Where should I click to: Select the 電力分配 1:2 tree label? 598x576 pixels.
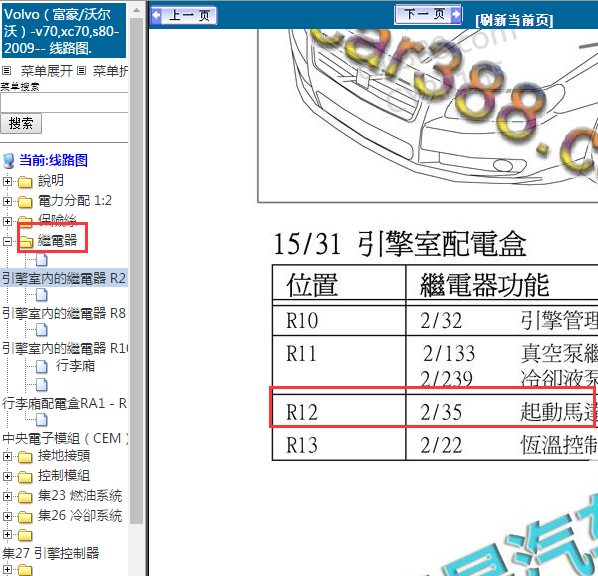[x=75, y=200]
